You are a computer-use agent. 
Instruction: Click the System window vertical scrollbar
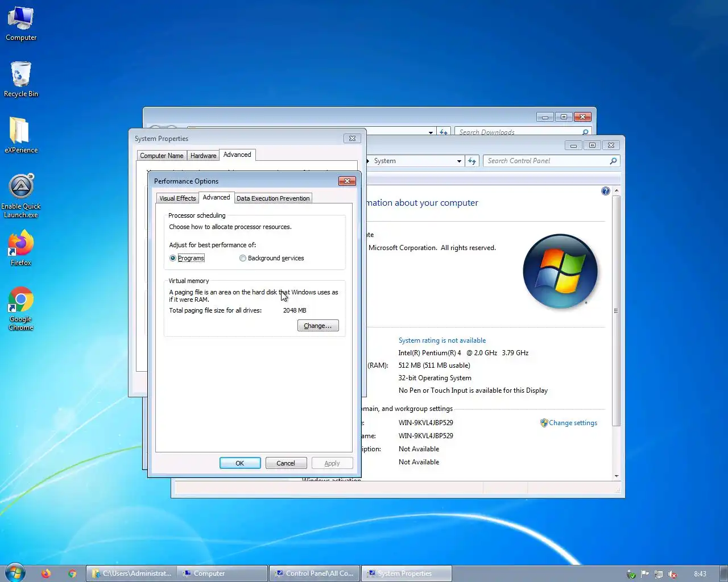pyautogui.click(x=617, y=310)
